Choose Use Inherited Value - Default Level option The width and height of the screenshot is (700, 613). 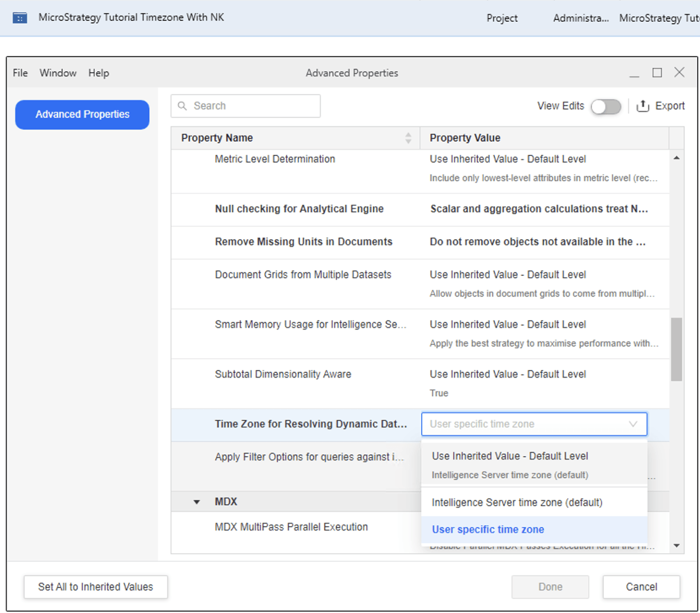534,465
